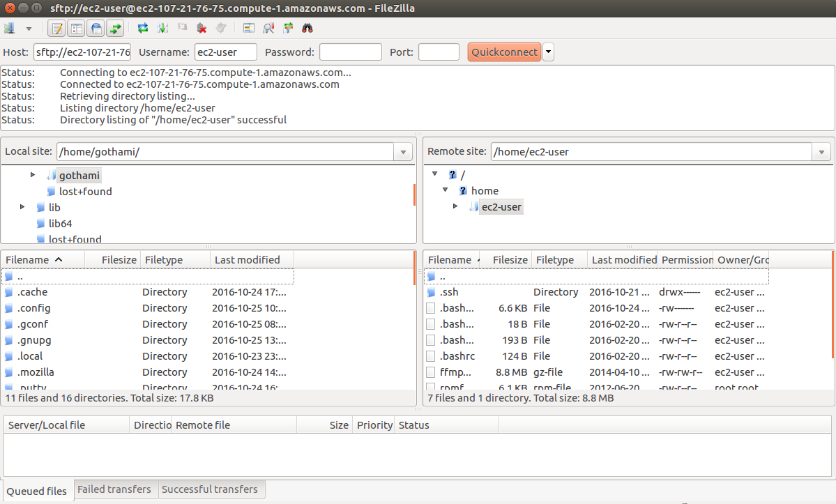836x504 pixels.
Task: Select the .config folder icon in local list
Action: pyautogui.click(x=8, y=309)
